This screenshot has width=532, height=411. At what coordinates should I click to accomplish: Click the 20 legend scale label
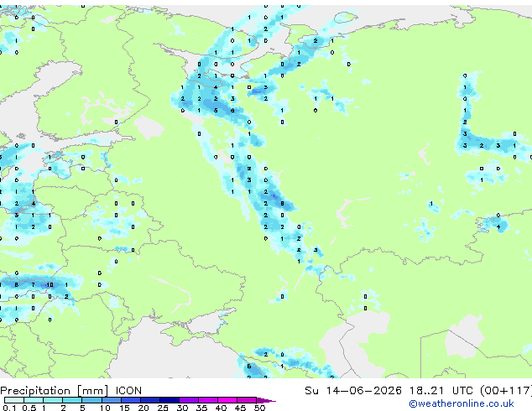point(143,408)
